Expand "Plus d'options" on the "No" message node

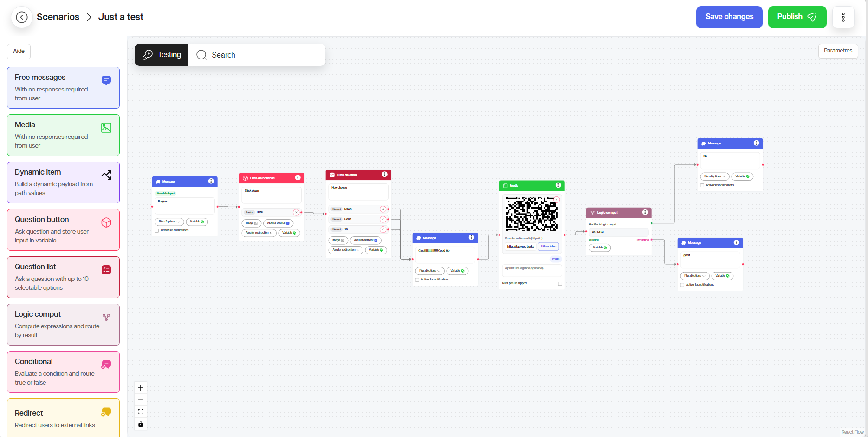(714, 176)
